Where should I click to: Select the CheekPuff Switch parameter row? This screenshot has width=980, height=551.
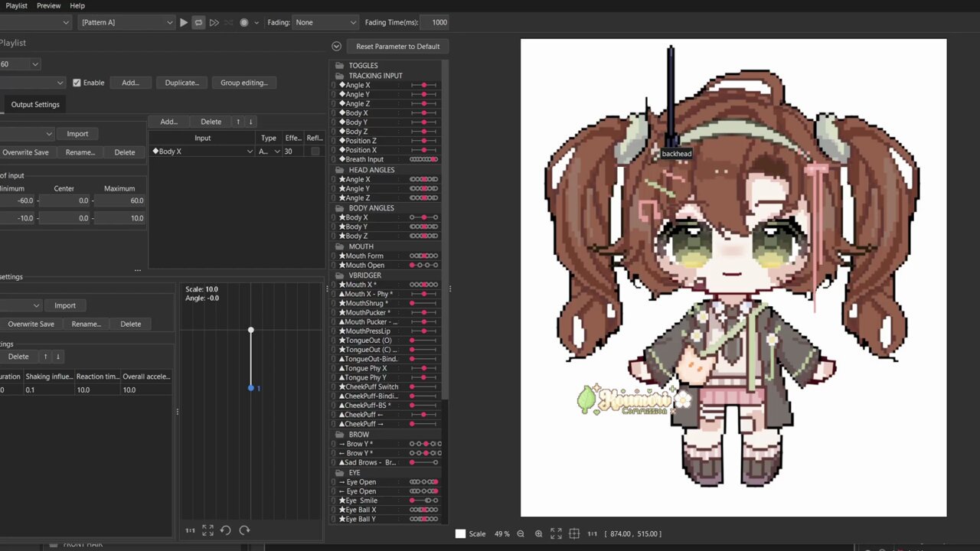(387, 386)
